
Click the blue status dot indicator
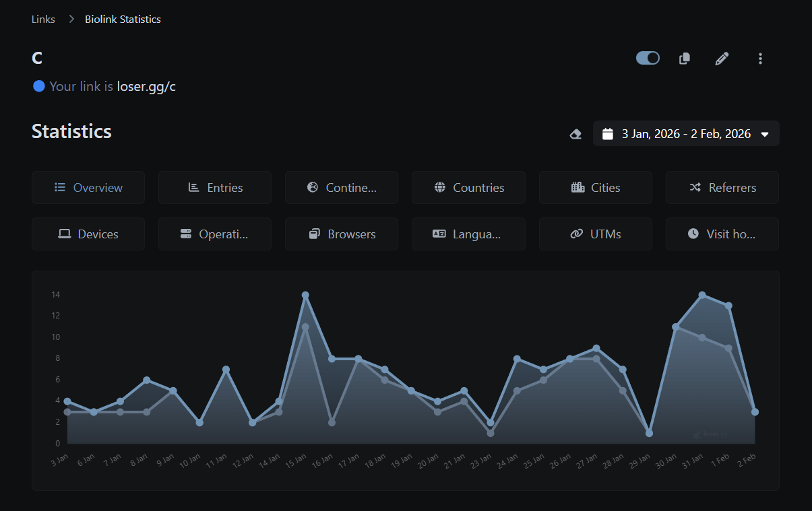[x=39, y=86]
